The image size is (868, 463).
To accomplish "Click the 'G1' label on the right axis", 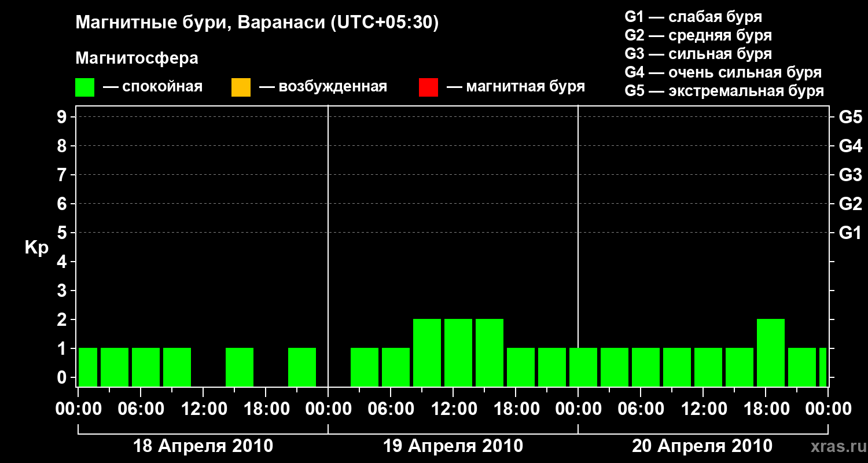I will coord(850,233).
